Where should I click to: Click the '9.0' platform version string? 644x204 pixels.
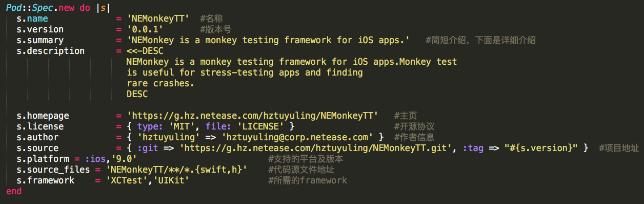[x=124, y=159]
